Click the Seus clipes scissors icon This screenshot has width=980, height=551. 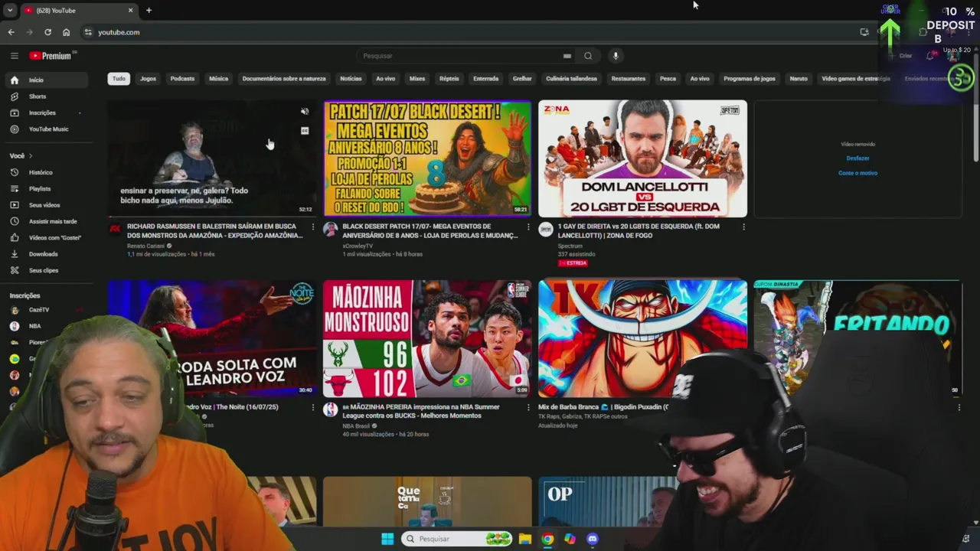(15, 270)
